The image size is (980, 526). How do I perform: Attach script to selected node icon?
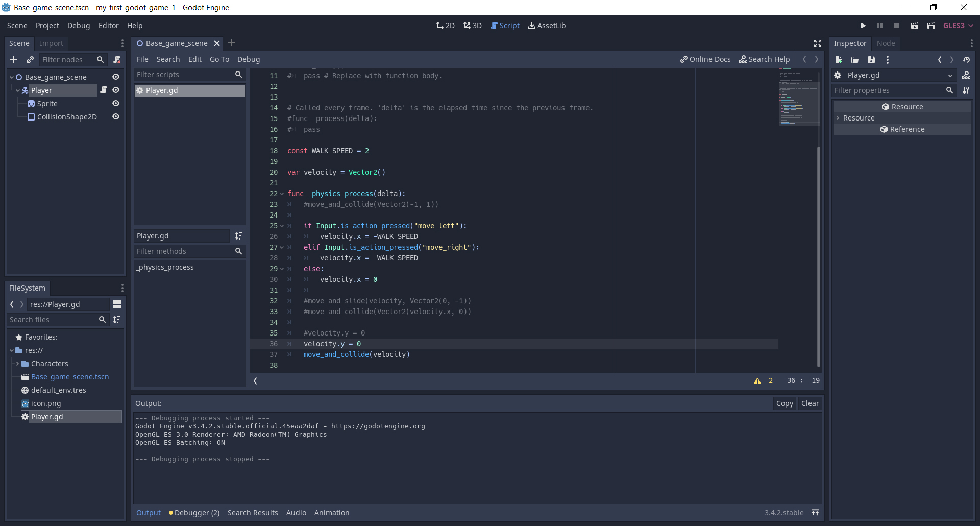(x=117, y=60)
